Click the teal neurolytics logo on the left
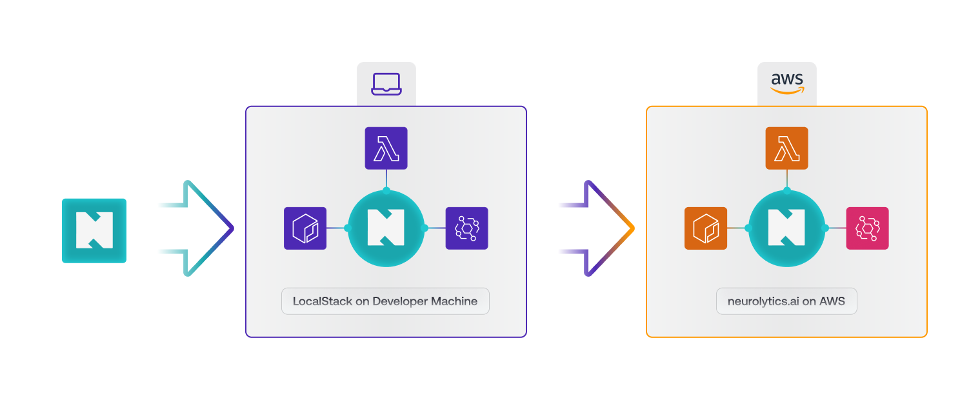Viewport: 980px width, 400px height. click(x=94, y=230)
